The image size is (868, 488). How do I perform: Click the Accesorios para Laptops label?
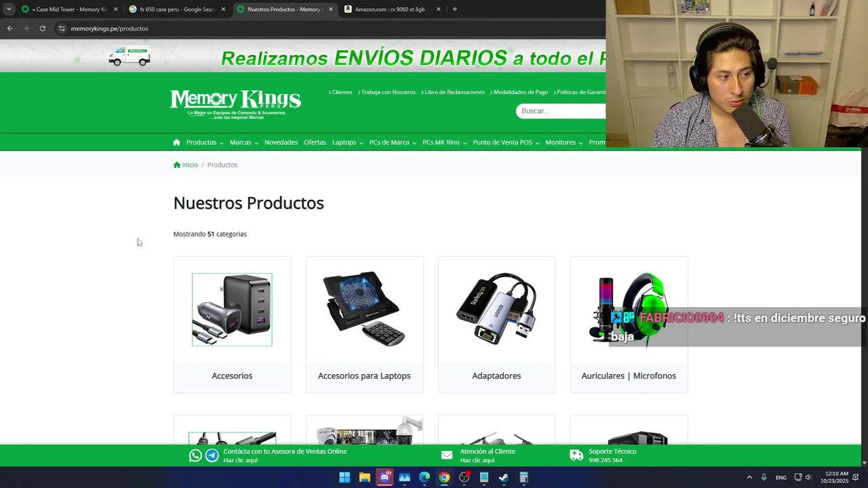click(364, 375)
